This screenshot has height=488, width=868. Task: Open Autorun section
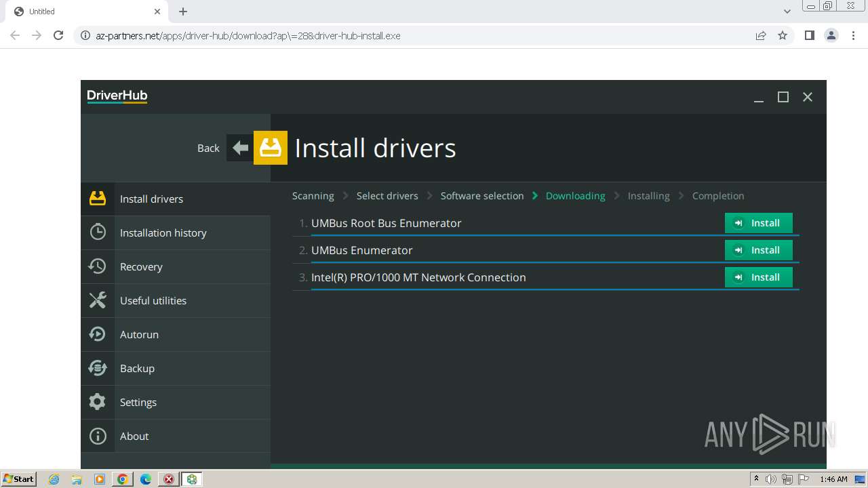click(x=176, y=334)
